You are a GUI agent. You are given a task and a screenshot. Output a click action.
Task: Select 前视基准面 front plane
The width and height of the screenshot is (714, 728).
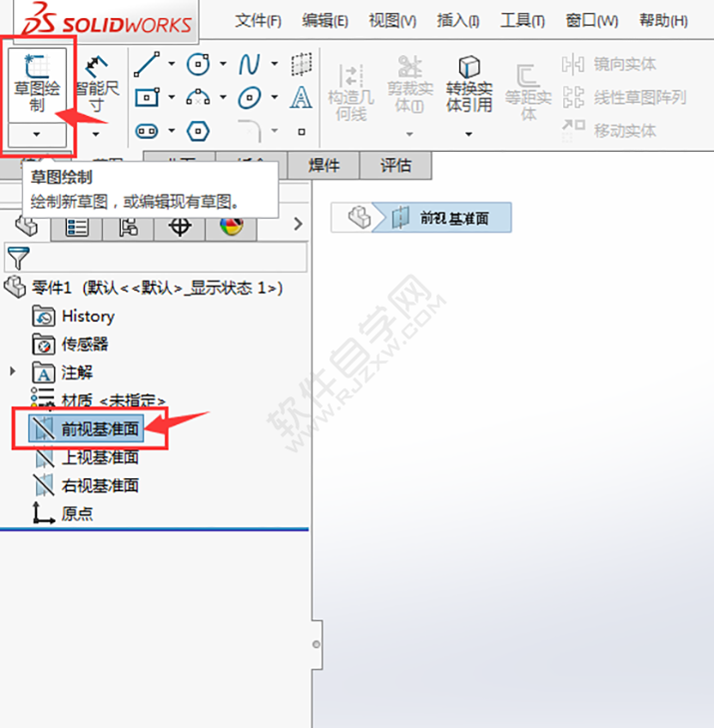[x=86, y=428]
